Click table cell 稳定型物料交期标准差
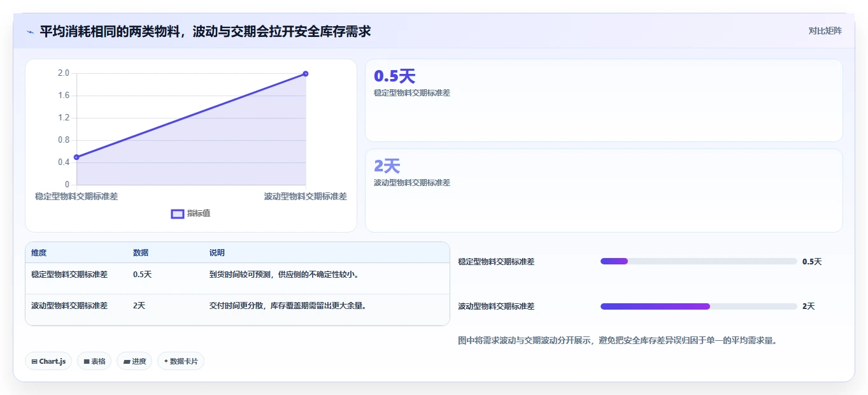The image size is (868, 395). (x=69, y=275)
